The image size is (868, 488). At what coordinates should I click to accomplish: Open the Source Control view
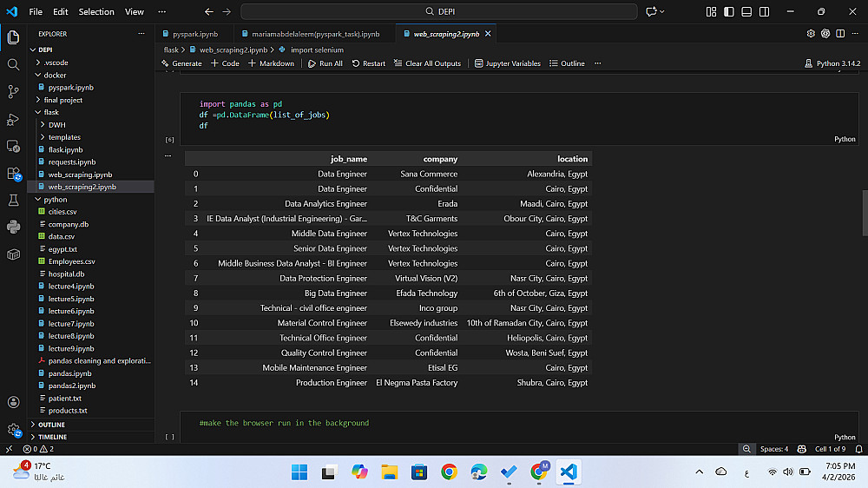pyautogui.click(x=13, y=91)
